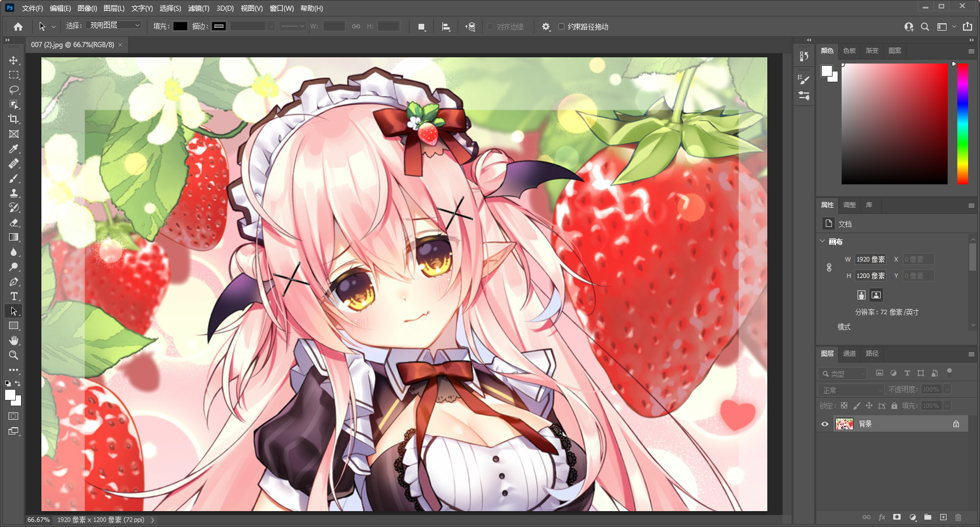Open the path alignment options

coord(446,27)
